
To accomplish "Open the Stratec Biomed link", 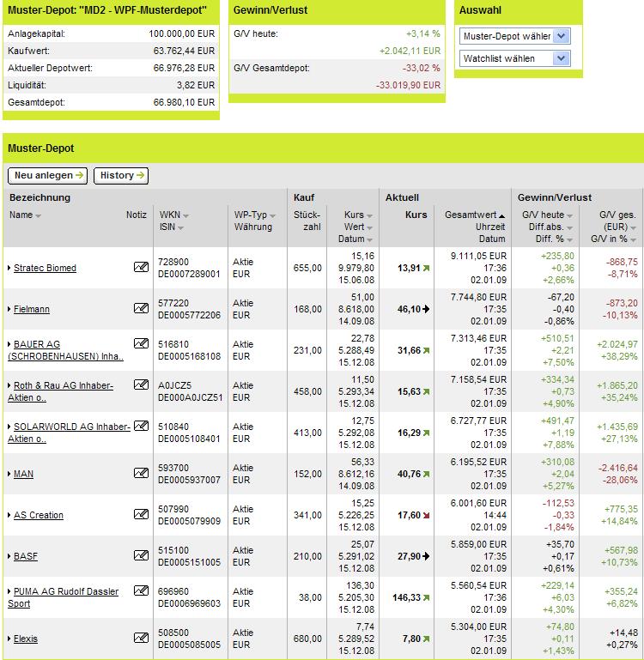I will pyautogui.click(x=45, y=268).
